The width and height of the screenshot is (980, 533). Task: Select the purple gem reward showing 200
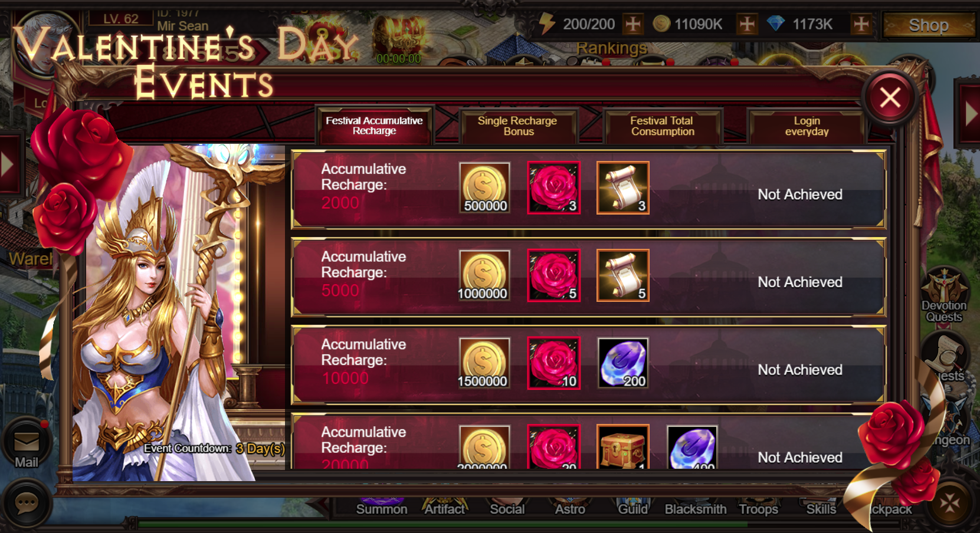(623, 363)
